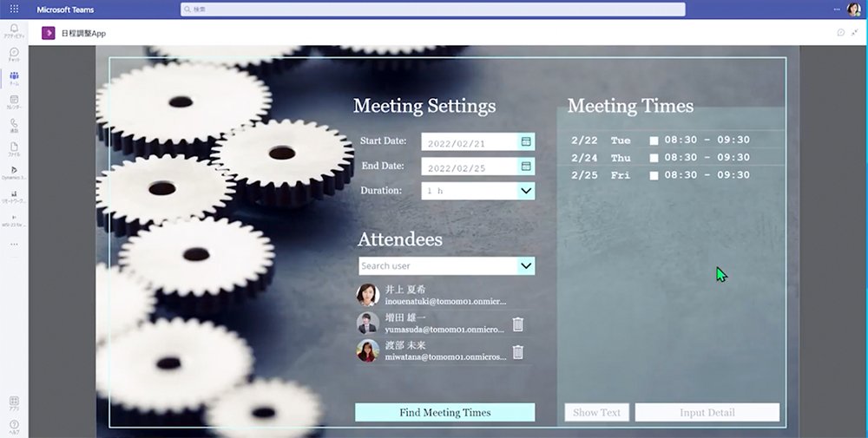Remove attendee 増田 雄一 with trash icon
This screenshot has width=868, height=438.
point(517,324)
